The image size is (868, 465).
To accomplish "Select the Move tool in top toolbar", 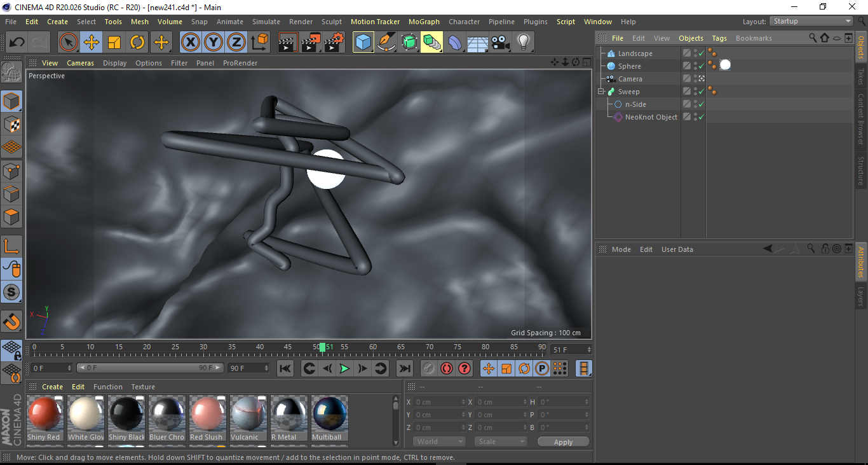I will pos(92,43).
